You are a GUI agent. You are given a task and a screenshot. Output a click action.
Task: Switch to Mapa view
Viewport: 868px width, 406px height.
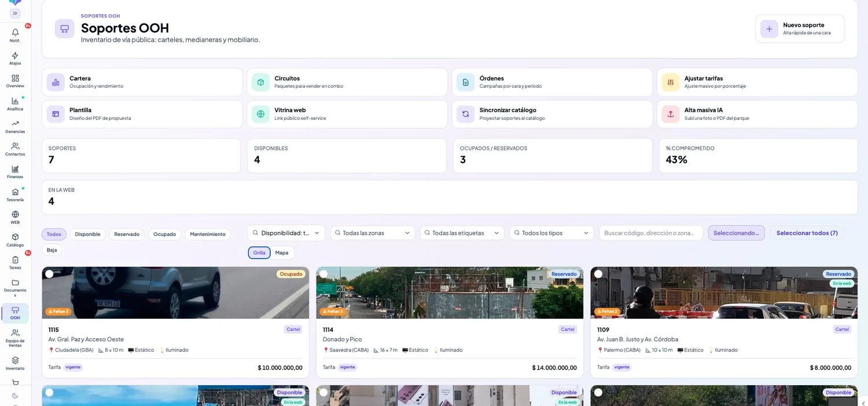coord(282,253)
